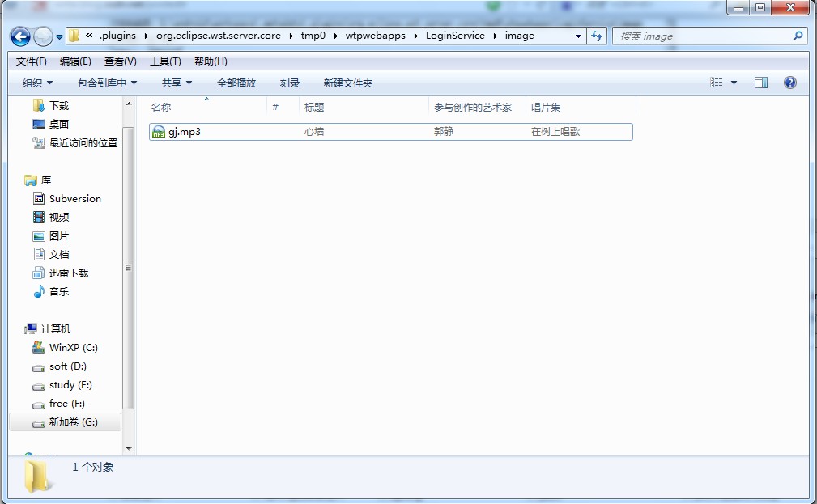Open the 查看(V) menu
Viewport: 817px width, 504px height.
121,61
